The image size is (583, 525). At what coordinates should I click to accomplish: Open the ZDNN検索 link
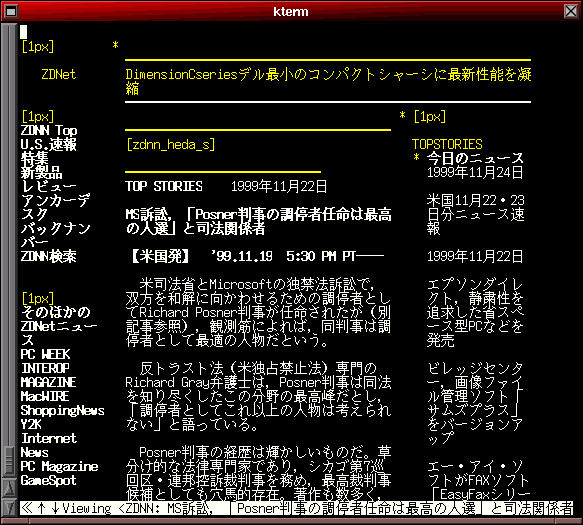[x=49, y=257]
